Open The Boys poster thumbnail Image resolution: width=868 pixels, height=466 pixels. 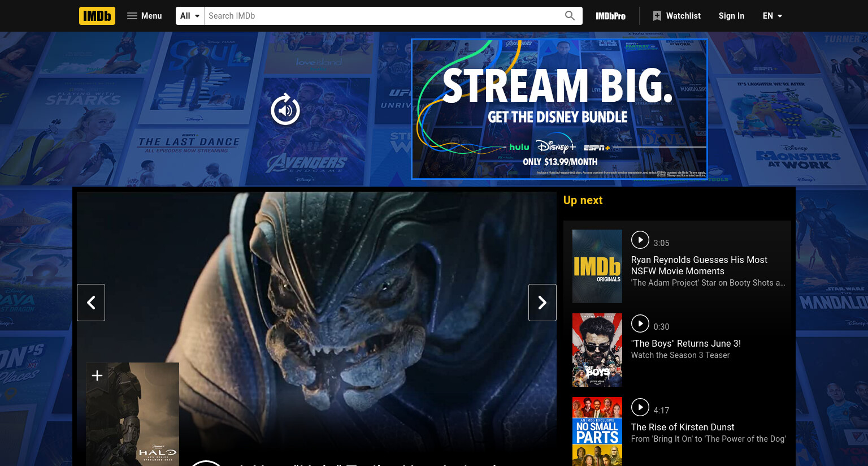597,350
